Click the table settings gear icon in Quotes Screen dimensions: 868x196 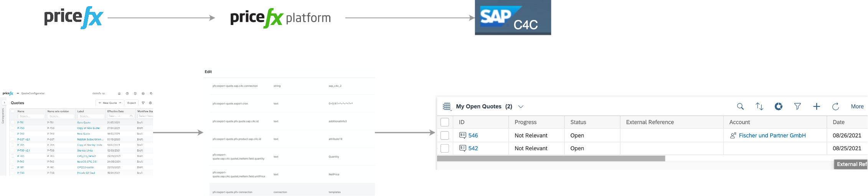150,103
